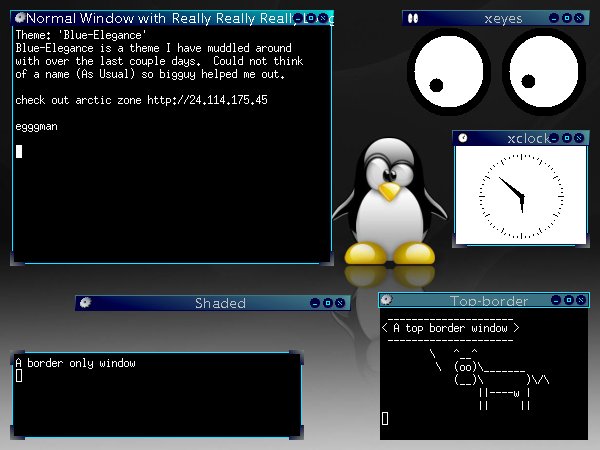Minimize the Normal Window

(x=298, y=18)
